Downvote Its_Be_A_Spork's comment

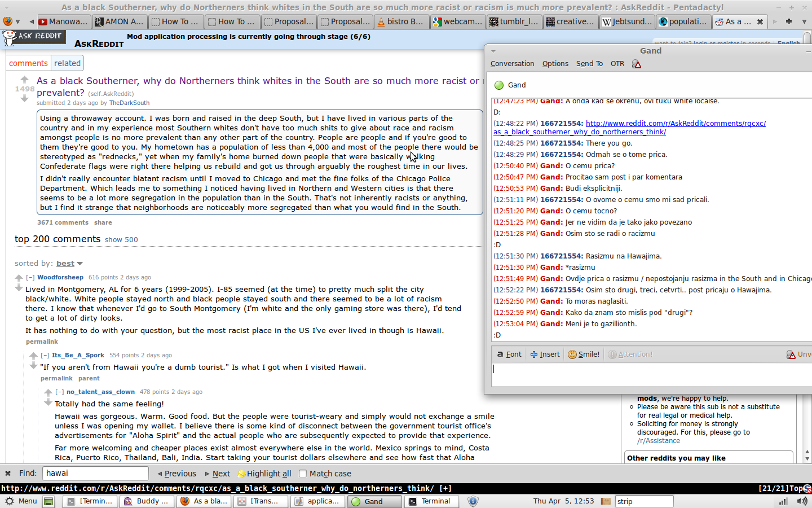[33, 366]
